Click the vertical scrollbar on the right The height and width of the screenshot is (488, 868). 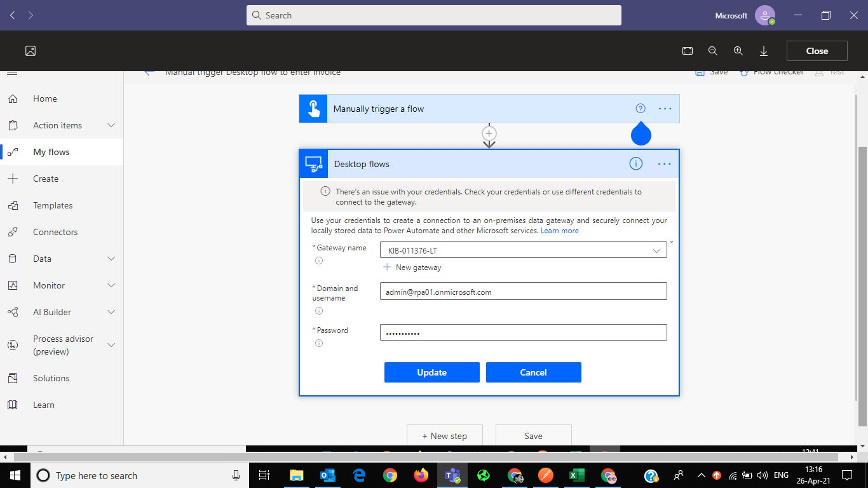(x=862, y=286)
